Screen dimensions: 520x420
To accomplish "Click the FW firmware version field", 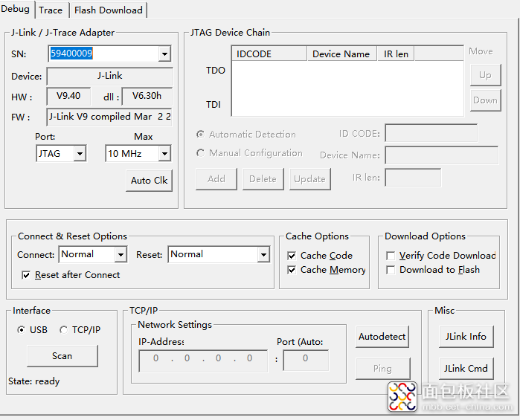I will pos(109,117).
